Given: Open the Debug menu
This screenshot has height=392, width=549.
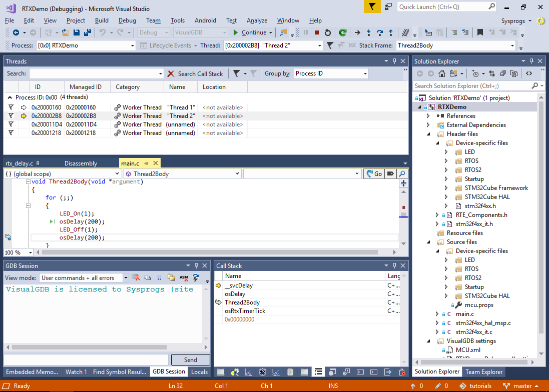Looking at the screenshot, I should (x=127, y=20).
